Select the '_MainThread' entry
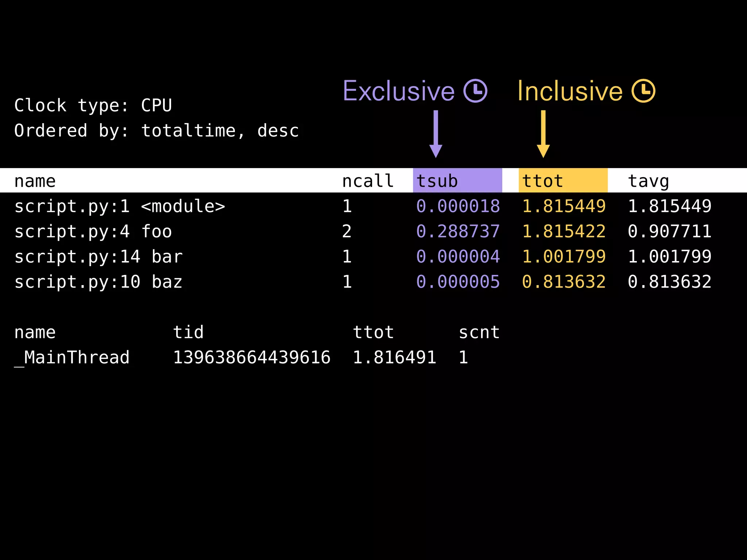The image size is (747, 560). 72,358
